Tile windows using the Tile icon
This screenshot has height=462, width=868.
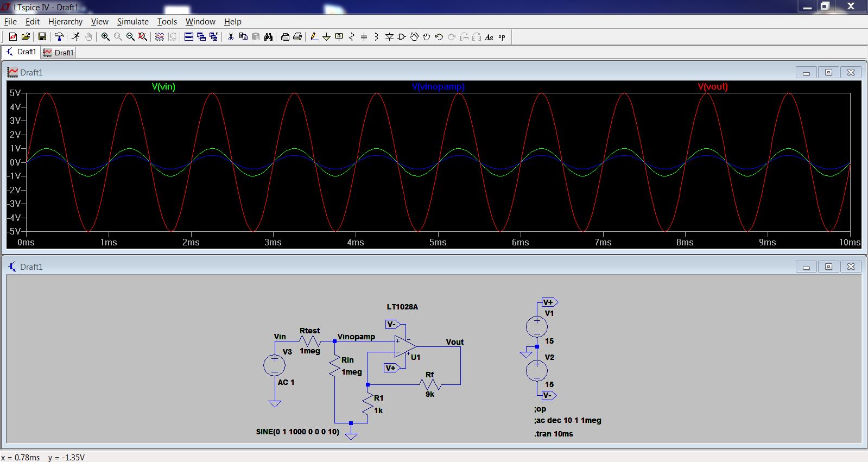click(x=189, y=37)
